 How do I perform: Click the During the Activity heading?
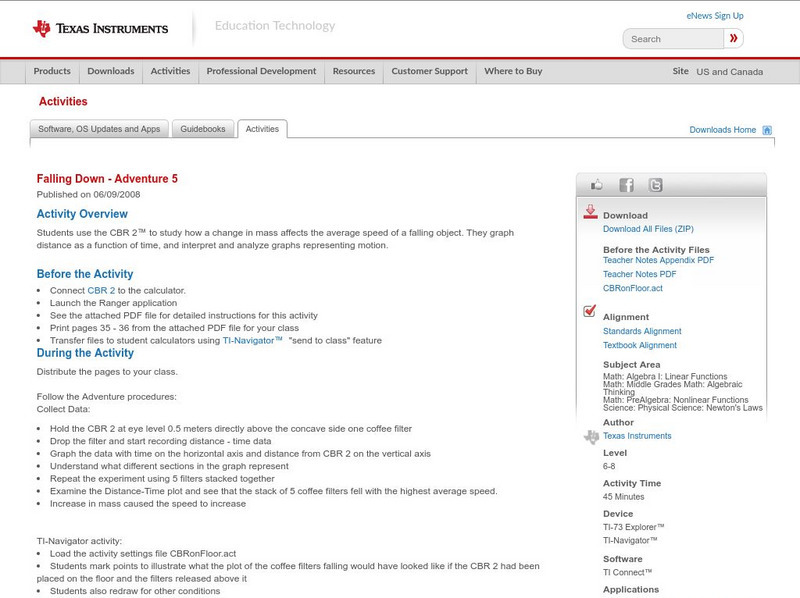(85, 353)
